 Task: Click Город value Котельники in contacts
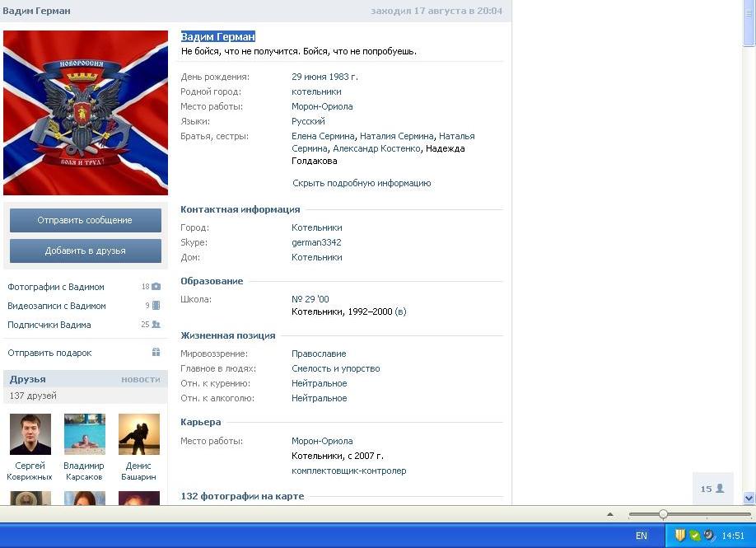[317, 227]
